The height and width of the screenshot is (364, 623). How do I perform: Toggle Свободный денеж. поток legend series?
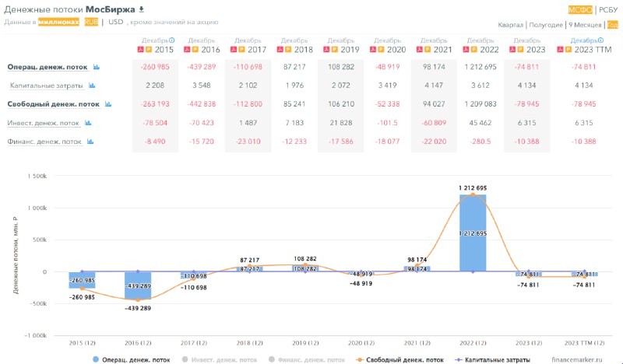[x=399, y=359]
